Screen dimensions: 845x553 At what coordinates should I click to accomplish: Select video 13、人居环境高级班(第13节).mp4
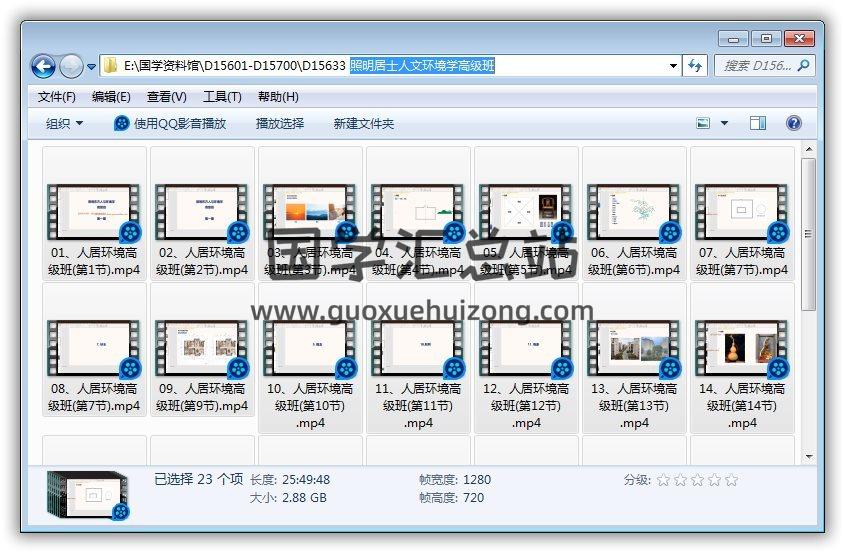tap(634, 358)
